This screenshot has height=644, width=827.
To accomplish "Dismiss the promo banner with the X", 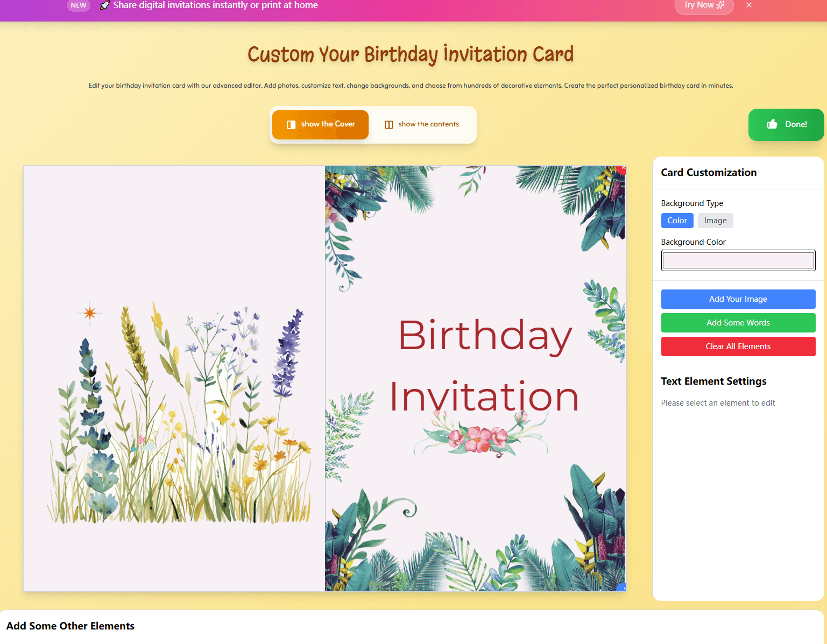I will click(x=748, y=5).
